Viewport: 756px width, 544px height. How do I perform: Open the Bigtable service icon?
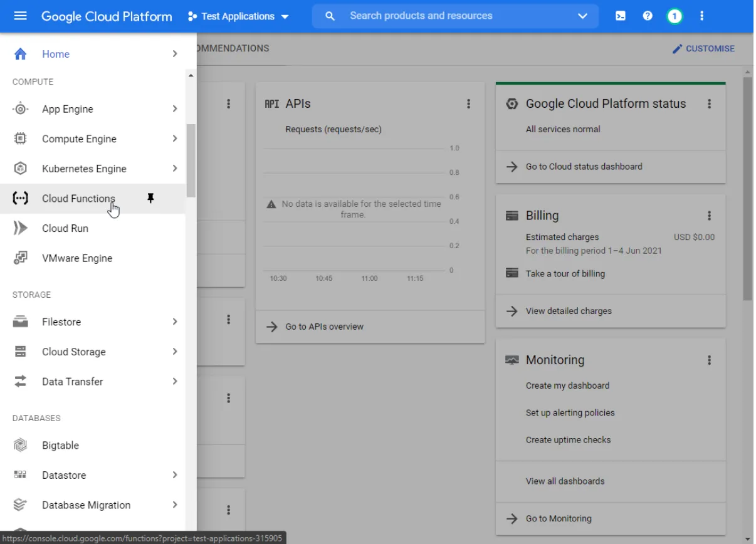click(19, 445)
